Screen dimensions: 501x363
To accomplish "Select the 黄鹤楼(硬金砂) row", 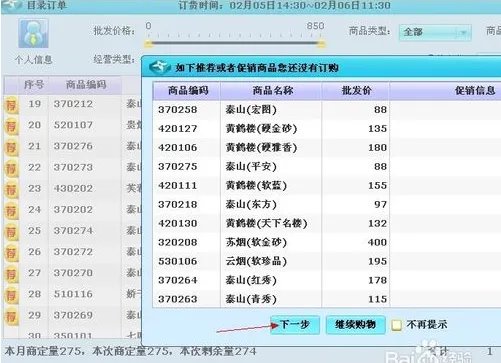I will point(327,129).
